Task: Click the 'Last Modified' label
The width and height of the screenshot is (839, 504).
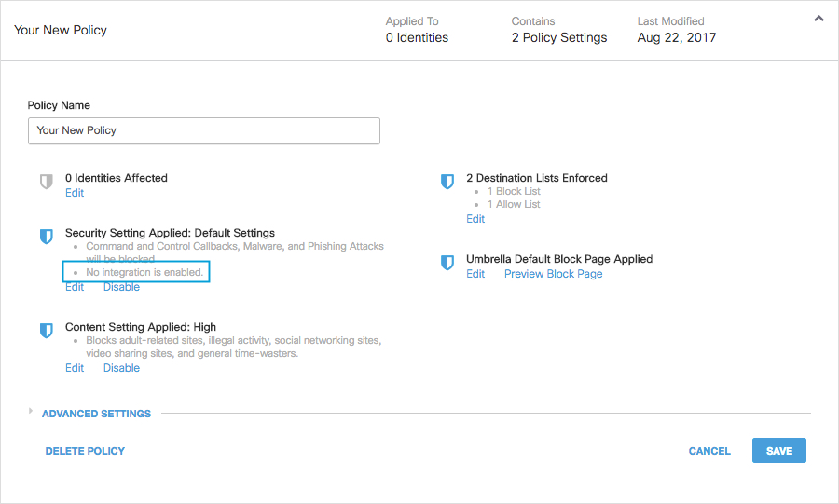Action: 670,21
